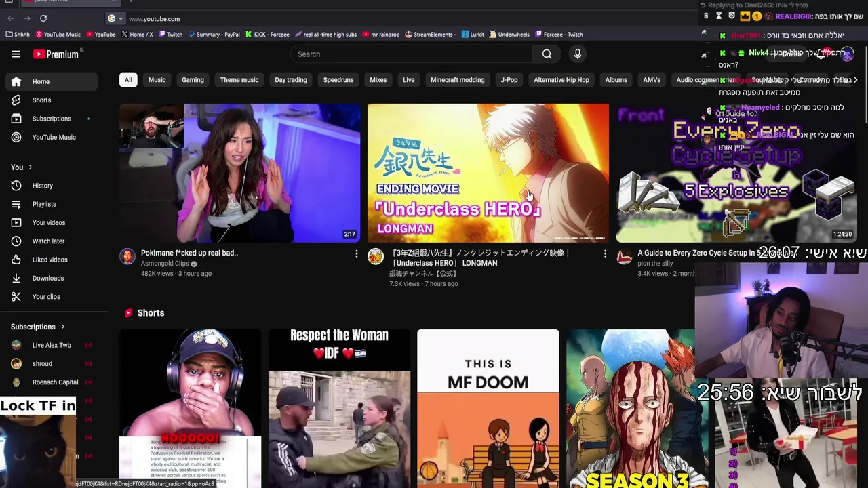Open the Gintama channel avatar icon

click(376, 256)
